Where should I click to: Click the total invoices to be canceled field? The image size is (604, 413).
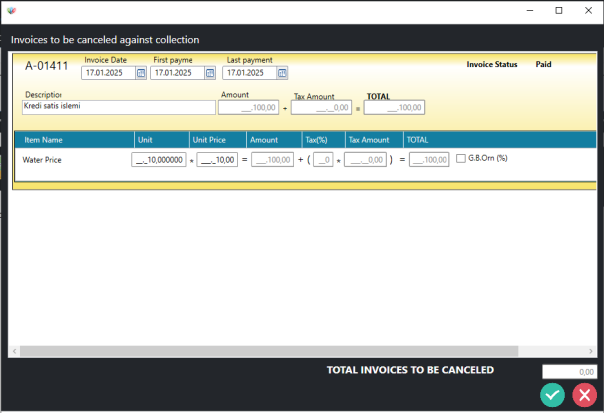pyautogui.click(x=569, y=371)
